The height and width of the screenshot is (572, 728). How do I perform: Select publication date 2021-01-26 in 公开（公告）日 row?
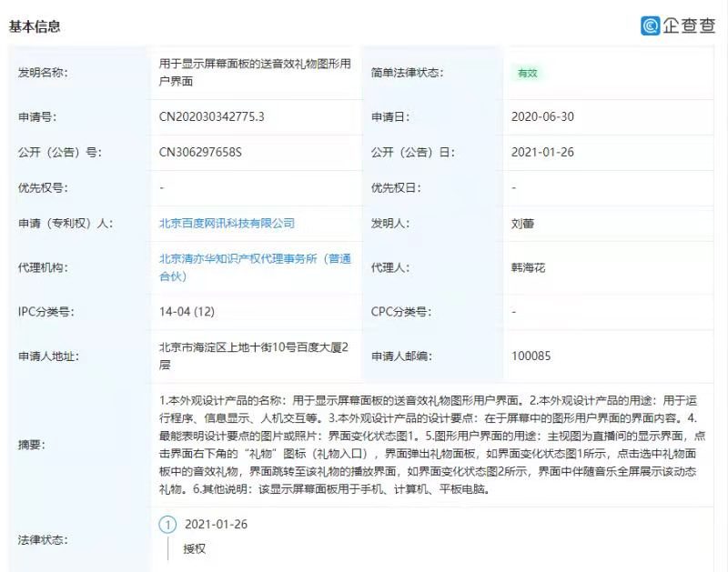542,152
